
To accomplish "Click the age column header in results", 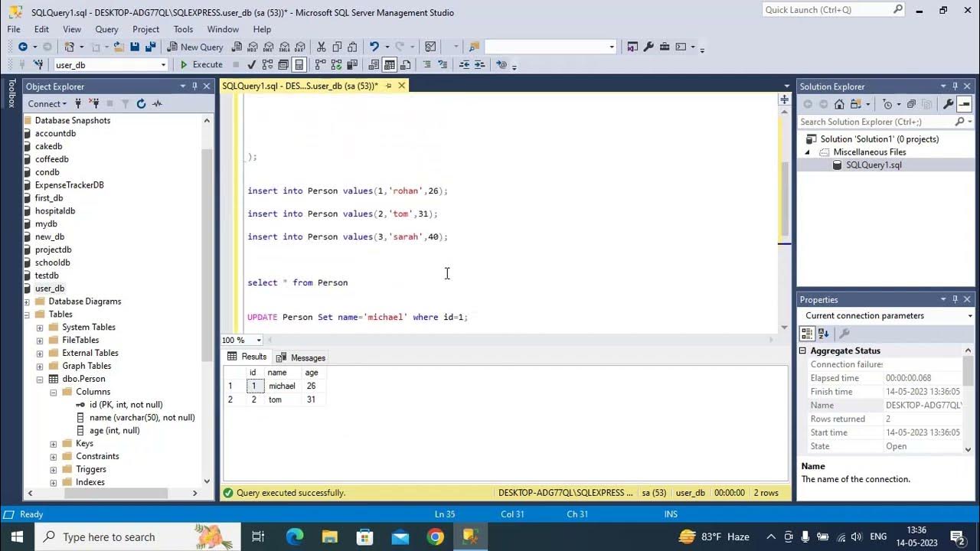I will pos(311,373).
